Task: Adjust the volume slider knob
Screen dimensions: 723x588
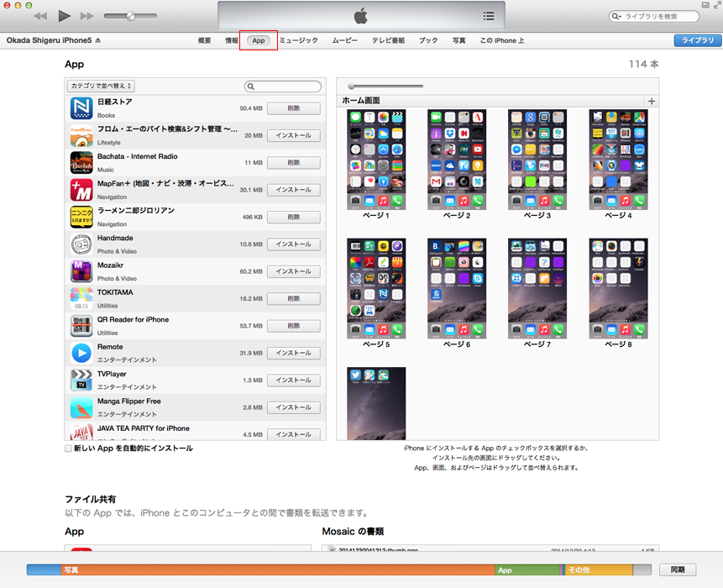Action: click(x=130, y=16)
